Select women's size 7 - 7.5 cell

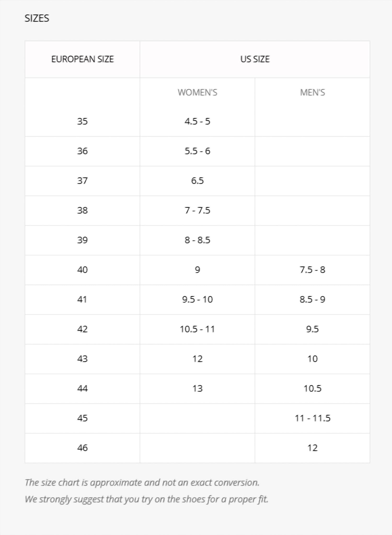click(197, 211)
